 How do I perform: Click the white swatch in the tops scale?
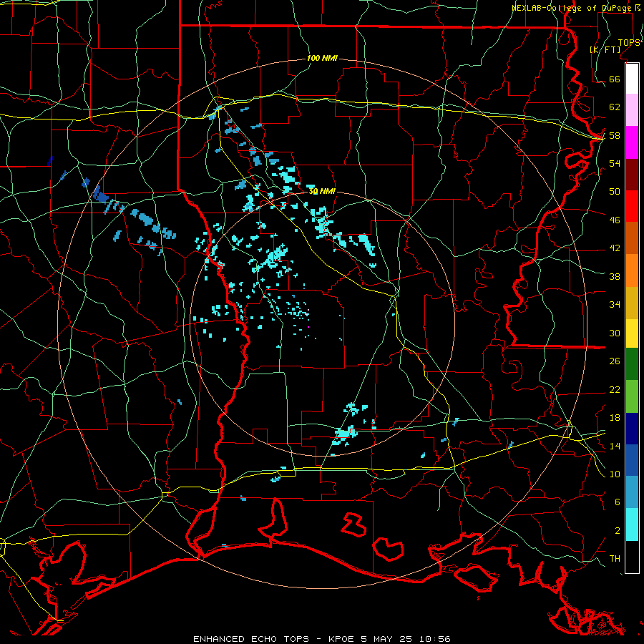(x=632, y=79)
